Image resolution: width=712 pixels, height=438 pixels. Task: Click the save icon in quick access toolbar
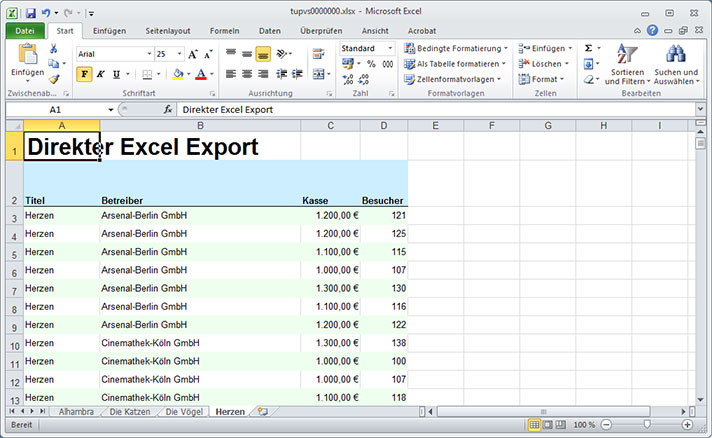pos(31,12)
